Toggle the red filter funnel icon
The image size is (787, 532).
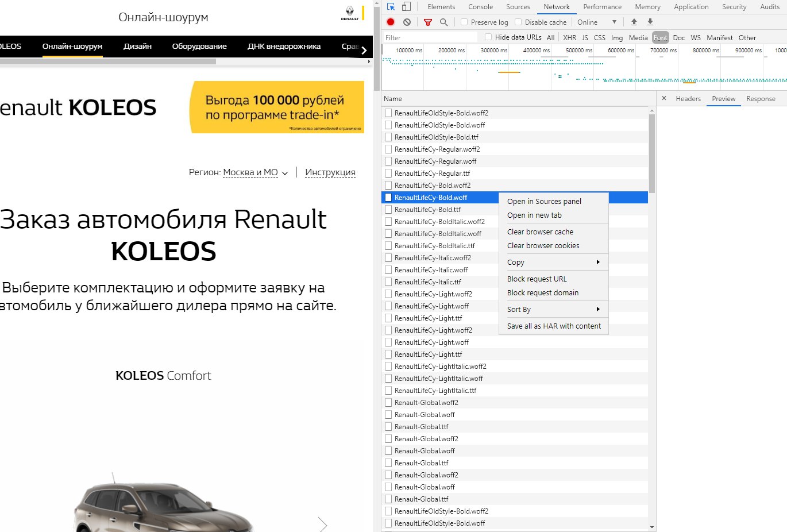(x=427, y=22)
